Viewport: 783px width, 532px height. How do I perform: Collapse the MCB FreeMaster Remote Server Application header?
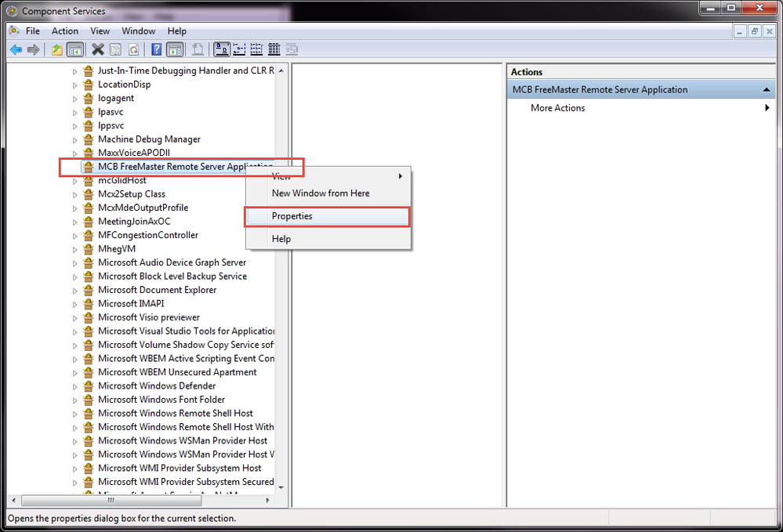[x=766, y=89]
